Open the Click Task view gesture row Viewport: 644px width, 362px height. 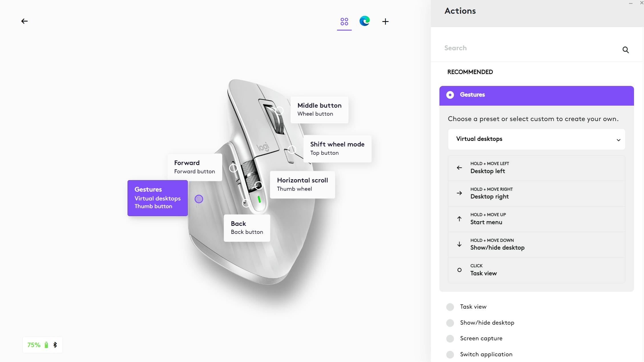pyautogui.click(x=536, y=270)
